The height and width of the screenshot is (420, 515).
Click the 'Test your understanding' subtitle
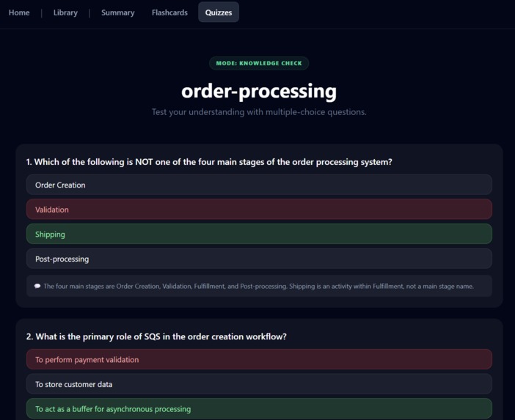pos(259,112)
